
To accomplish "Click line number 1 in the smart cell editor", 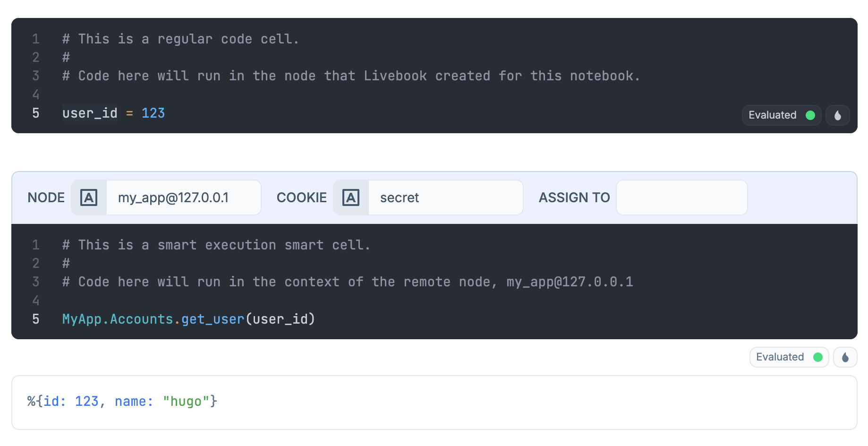I will click(36, 245).
